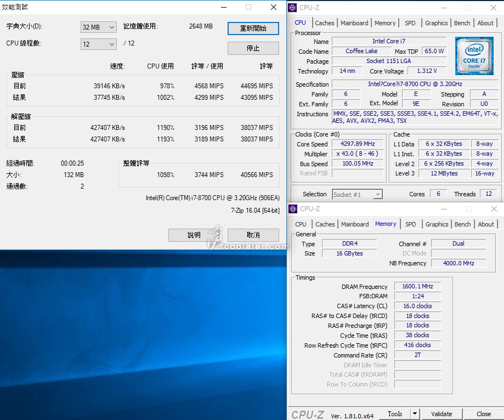The width and height of the screenshot is (504, 420).
Task: Click the 說明 help button
Action: coord(194,235)
